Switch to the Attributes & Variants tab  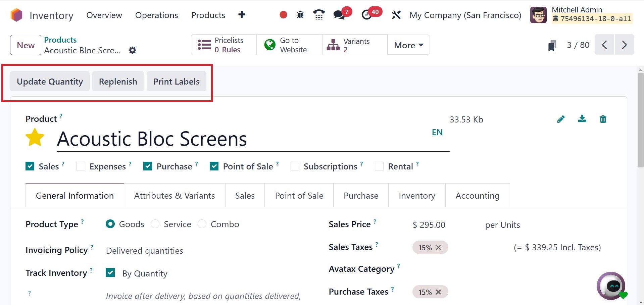(x=175, y=196)
